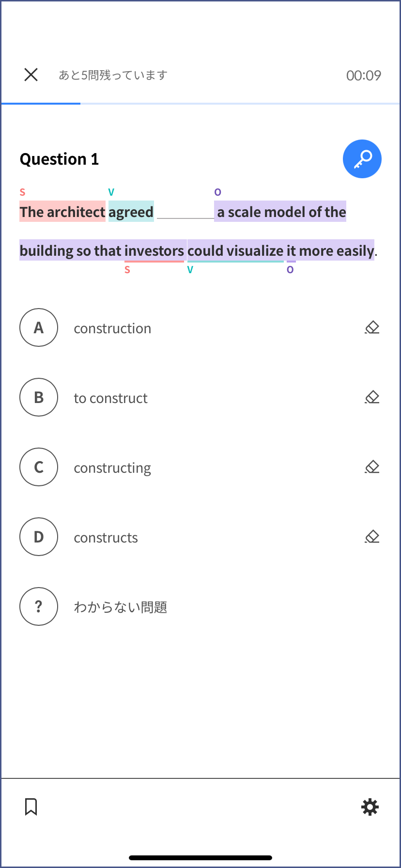
Task: Mark answer circle D
Action: 39,537
